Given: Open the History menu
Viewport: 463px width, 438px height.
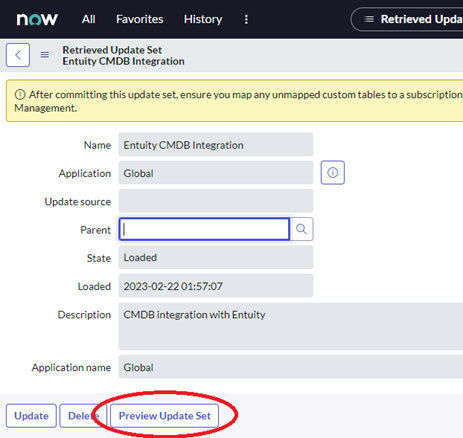Looking at the screenshot, I should 203,19.
